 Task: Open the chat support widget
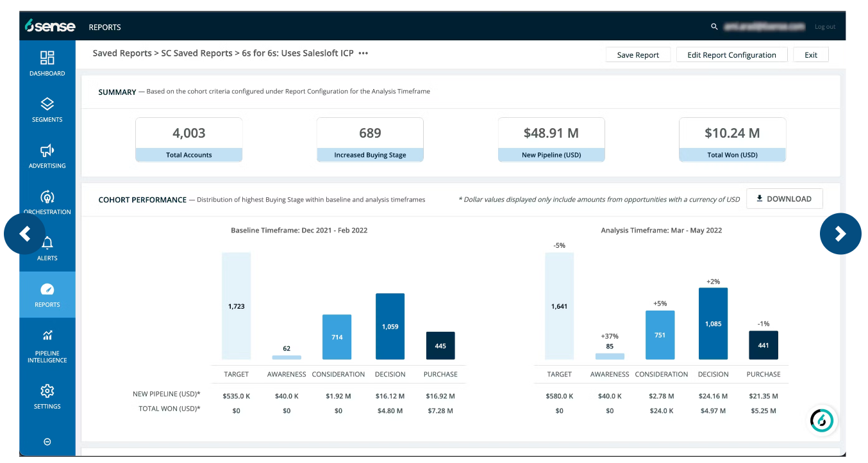[822, 420]
